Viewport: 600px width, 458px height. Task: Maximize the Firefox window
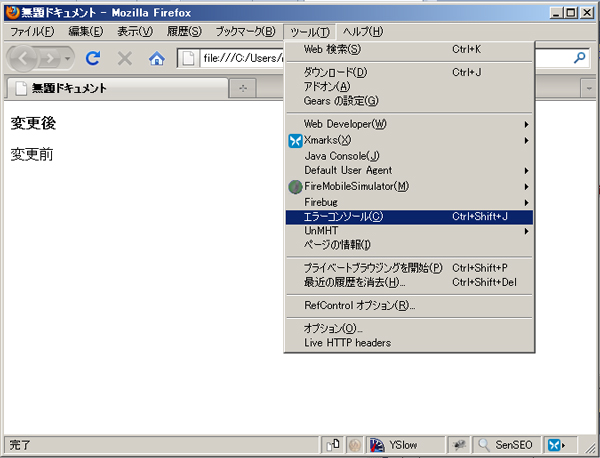coord(571,13)
